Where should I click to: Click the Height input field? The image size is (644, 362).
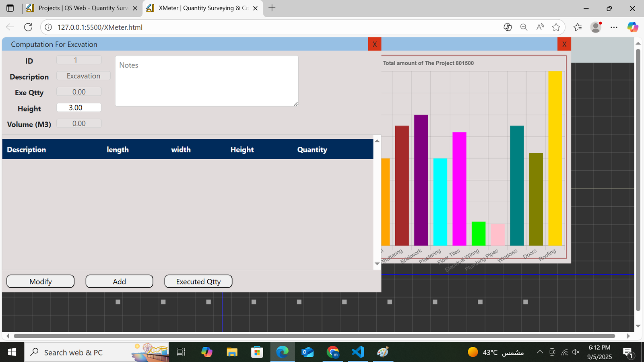pyautogui.click(x=79, y=108)
